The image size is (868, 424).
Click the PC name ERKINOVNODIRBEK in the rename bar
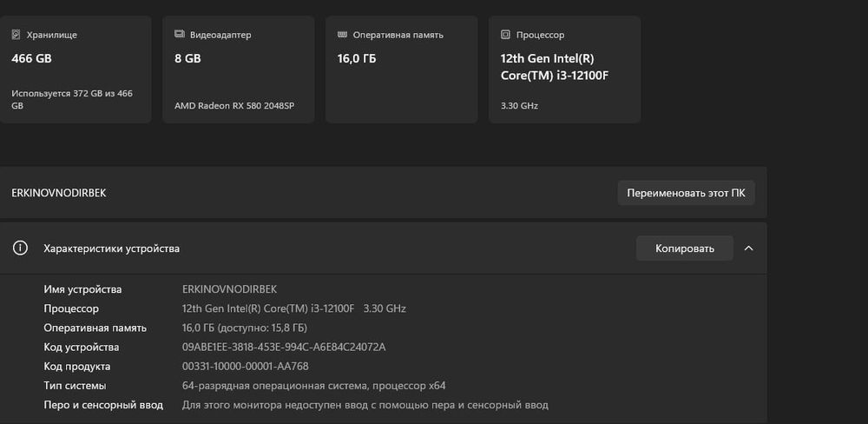click(59, 193)
